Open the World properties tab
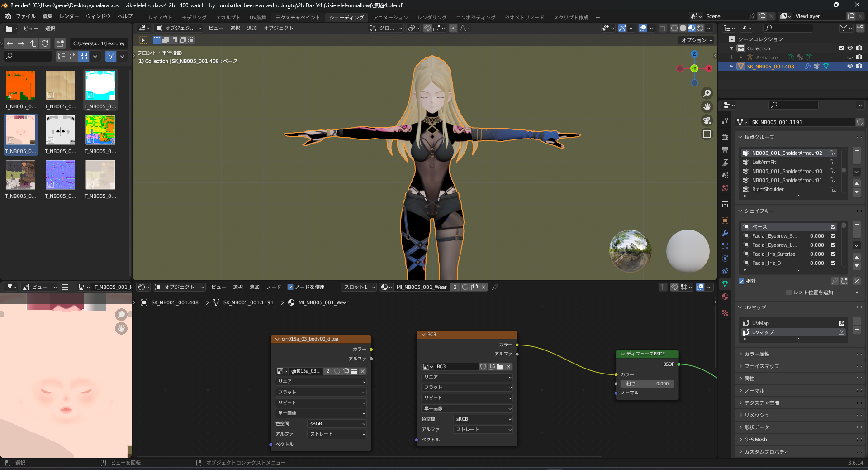The height and width of the screenshot is (470, 868). pos(725,188)
